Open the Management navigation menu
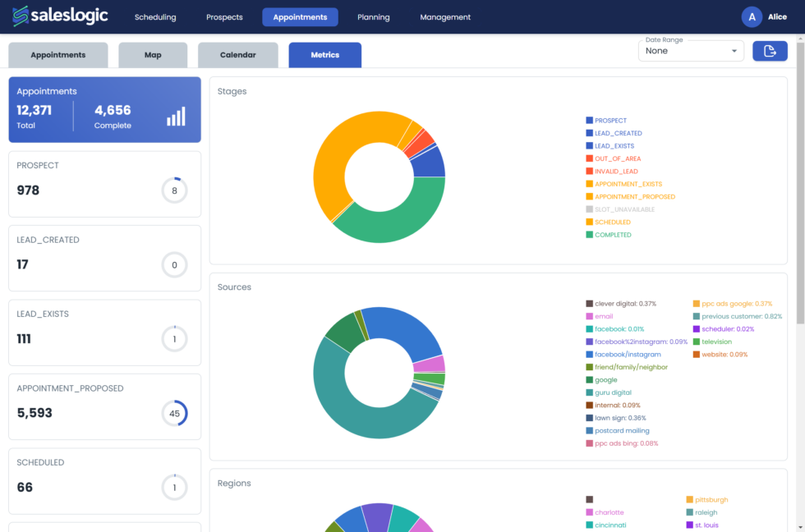Viewport: 805px width, 532px height. pos(445,17)
